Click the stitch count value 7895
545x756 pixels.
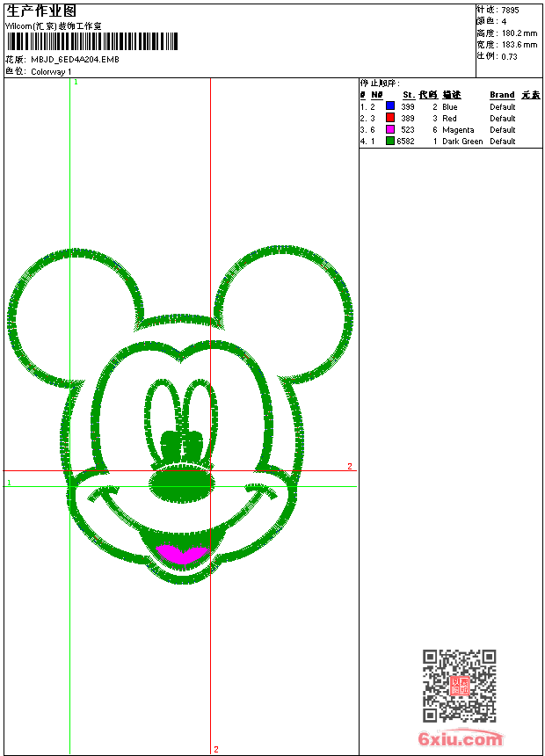click(510, 10)
